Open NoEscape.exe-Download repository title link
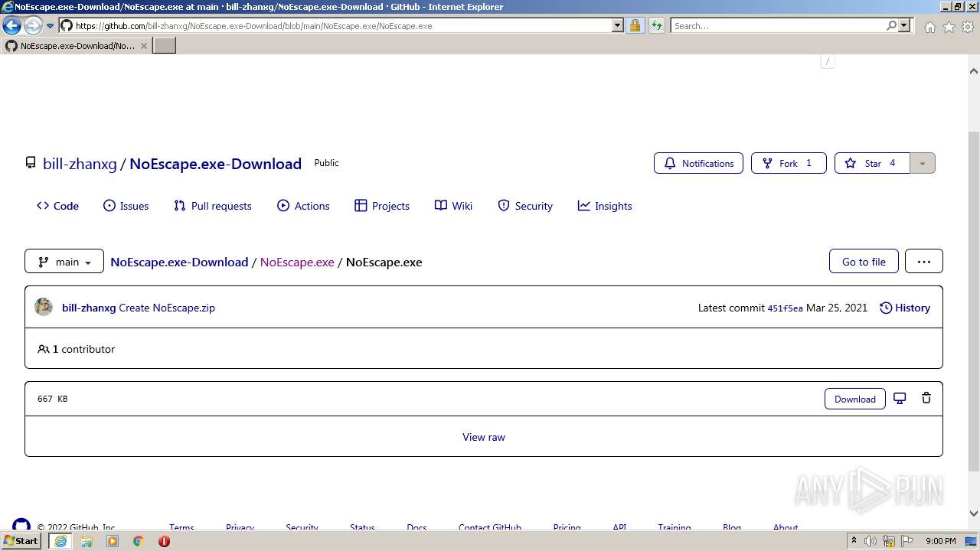Image resolution: width=980 pixels, height=551 pixels. pyautogui.click(x=215, y=164)
